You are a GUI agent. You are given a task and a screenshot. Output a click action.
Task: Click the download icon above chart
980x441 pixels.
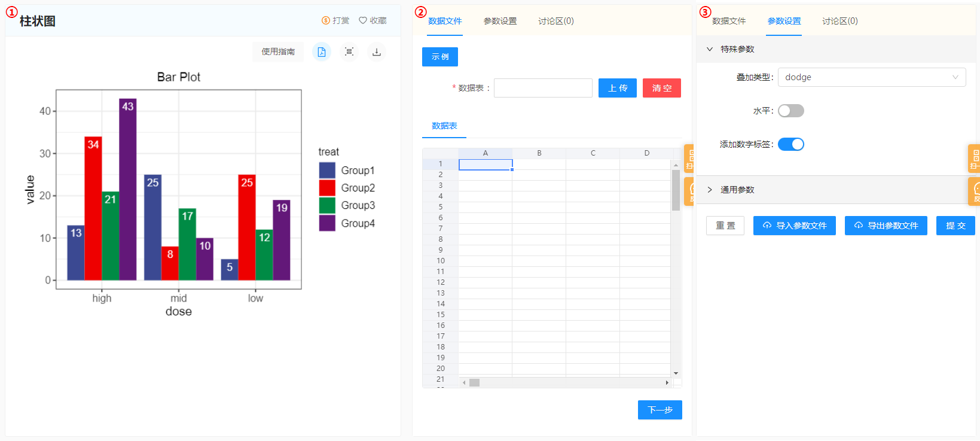[x=377, y=52]
